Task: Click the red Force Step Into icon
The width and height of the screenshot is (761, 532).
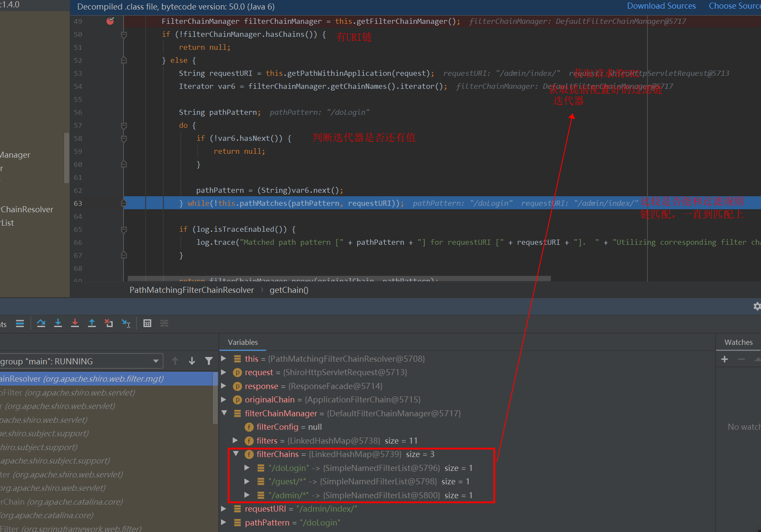Action: tap(75, 323)
